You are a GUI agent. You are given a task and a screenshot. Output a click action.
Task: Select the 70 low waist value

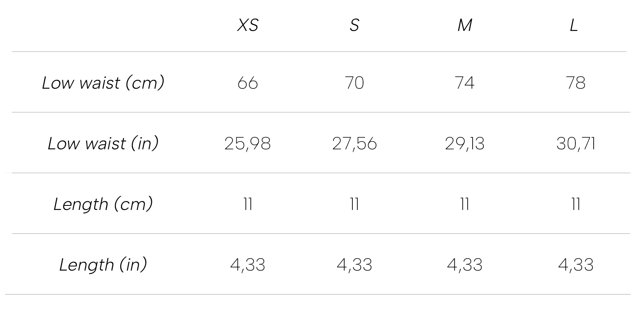[354, 83]
